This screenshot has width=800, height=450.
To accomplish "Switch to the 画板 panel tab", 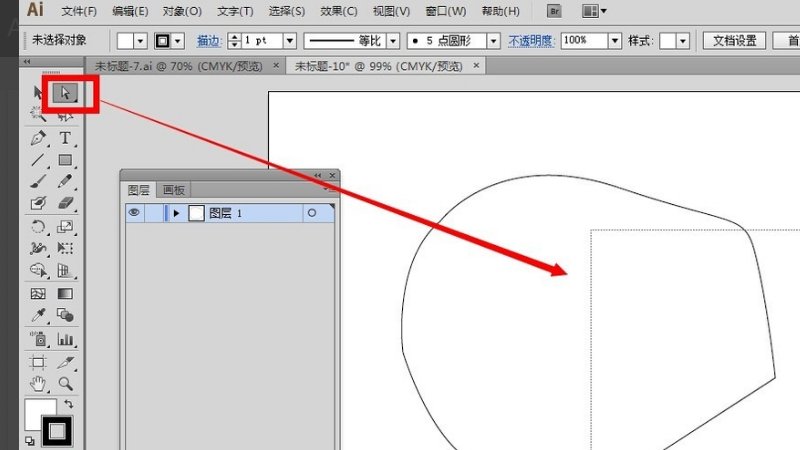I will pos(173,190).
